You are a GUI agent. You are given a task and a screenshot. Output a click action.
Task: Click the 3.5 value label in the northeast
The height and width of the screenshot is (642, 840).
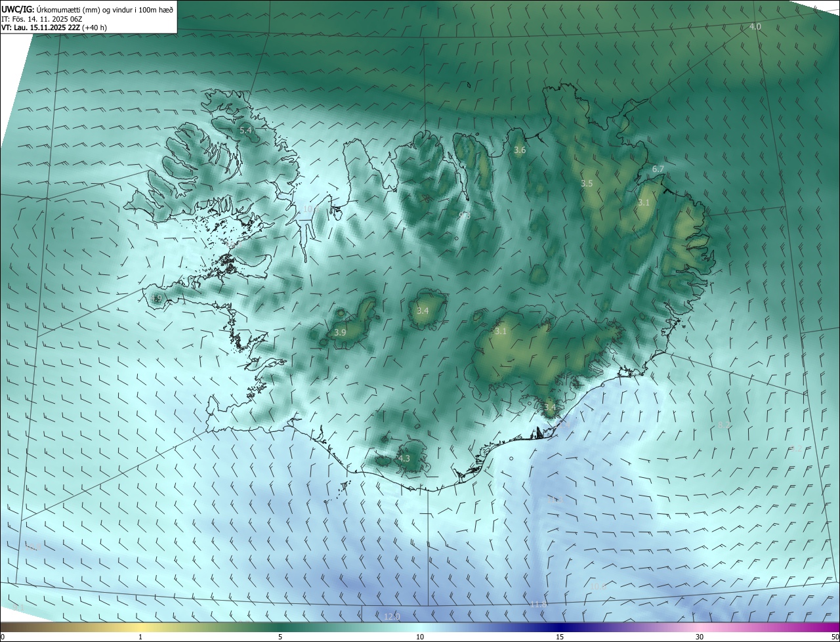pos(587,184)
